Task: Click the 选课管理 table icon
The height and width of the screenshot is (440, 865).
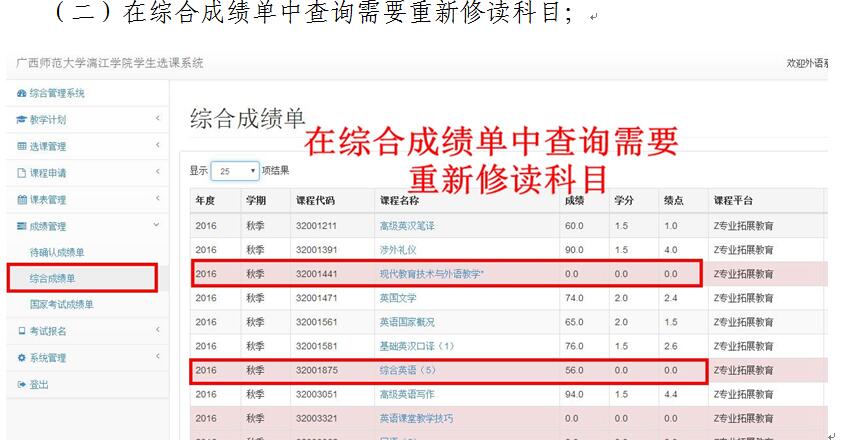Action: [22, 147]
